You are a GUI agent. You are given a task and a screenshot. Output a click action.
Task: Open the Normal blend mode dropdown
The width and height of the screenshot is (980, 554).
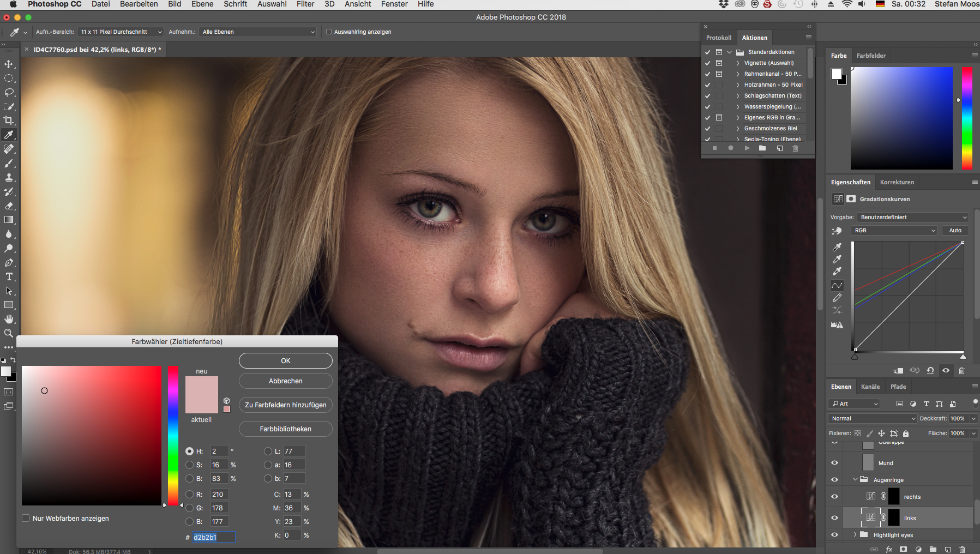tap(873, 418)
